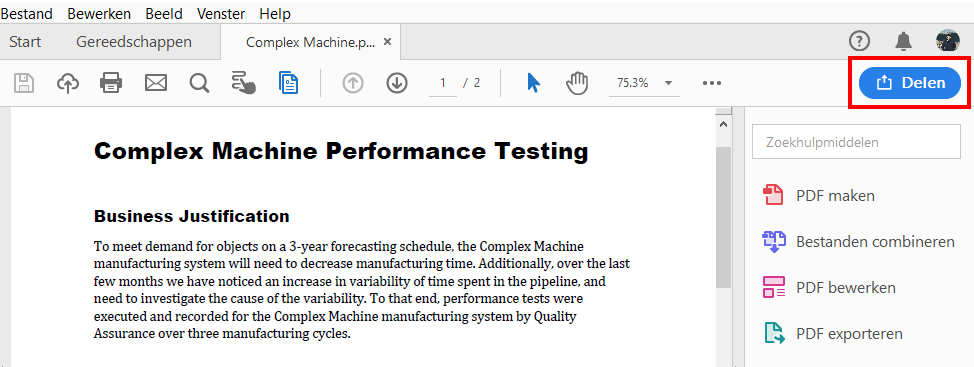The image size is (974, 367).
Task: Close the Complex Machine document tab
Action: (x=388, y=42)
